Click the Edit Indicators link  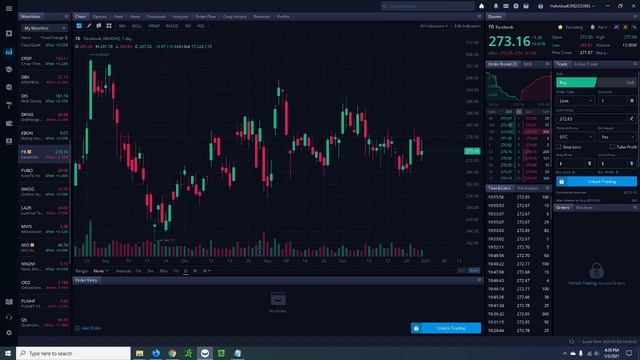pyautogui.click(x=467, y=26)
